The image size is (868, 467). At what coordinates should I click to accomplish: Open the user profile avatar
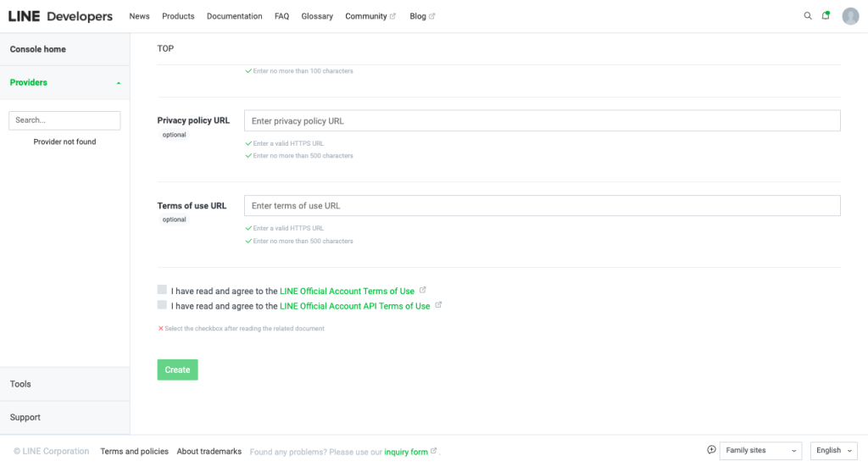[x=850, y=16]
